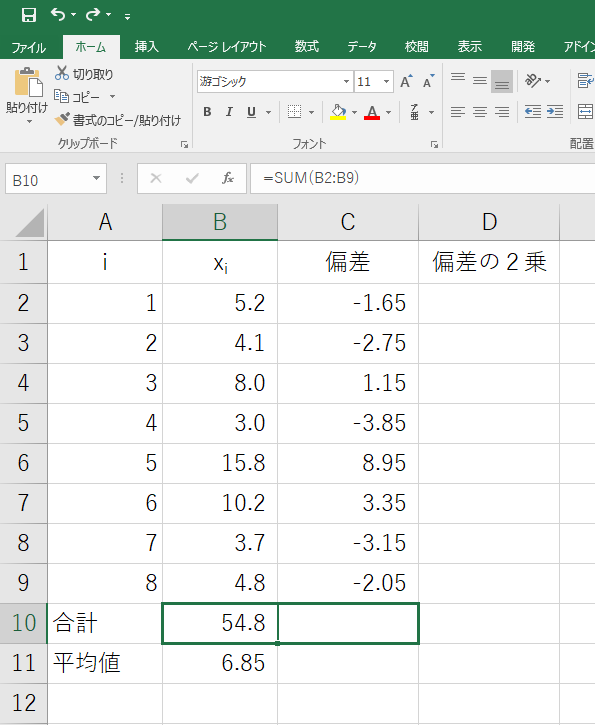
Task: Expand the fill color dropdown arrow
Action: pos(355,112)
